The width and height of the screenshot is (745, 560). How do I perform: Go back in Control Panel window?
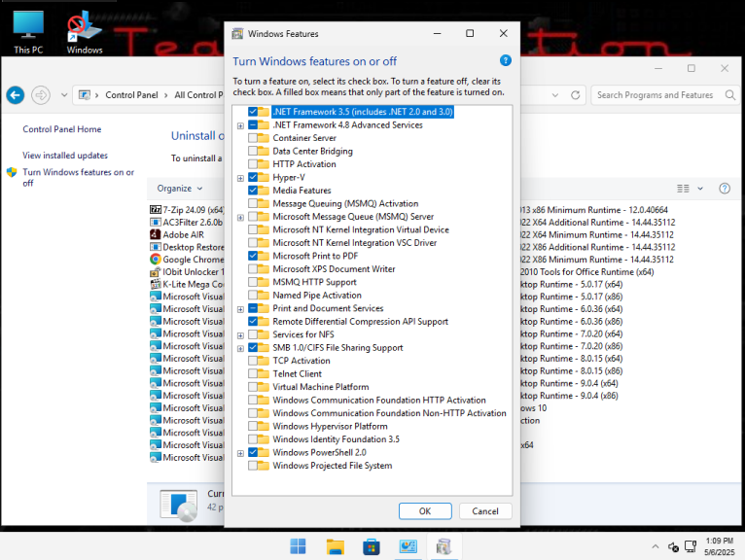click(16, 95)
